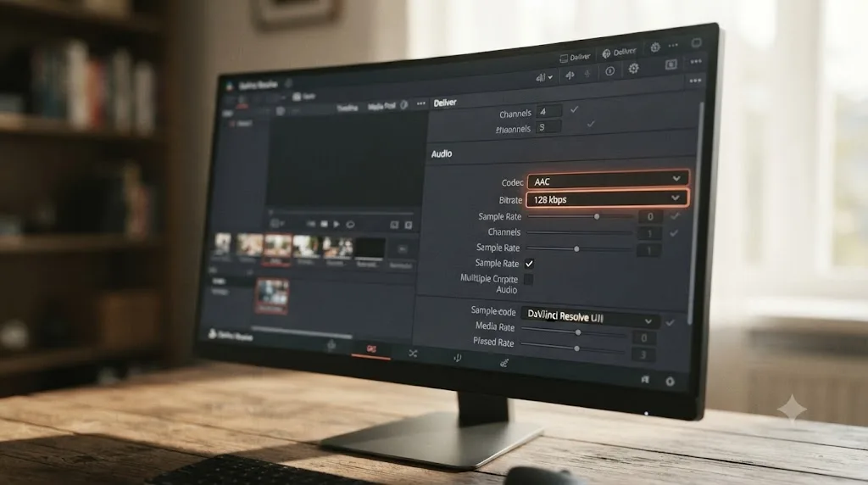Toggle checkmark beside second Channels value S
The height and width of the screenshot is (485, 868).
(591, 124)
